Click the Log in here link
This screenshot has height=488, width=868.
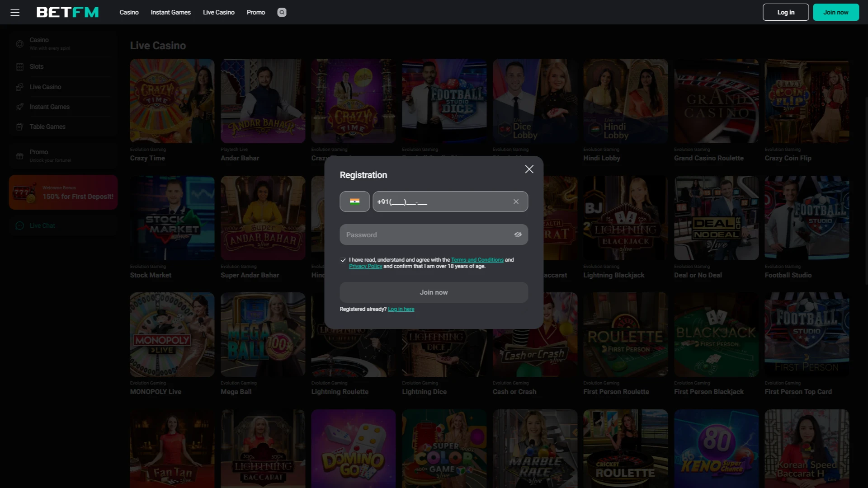[401, 309]
